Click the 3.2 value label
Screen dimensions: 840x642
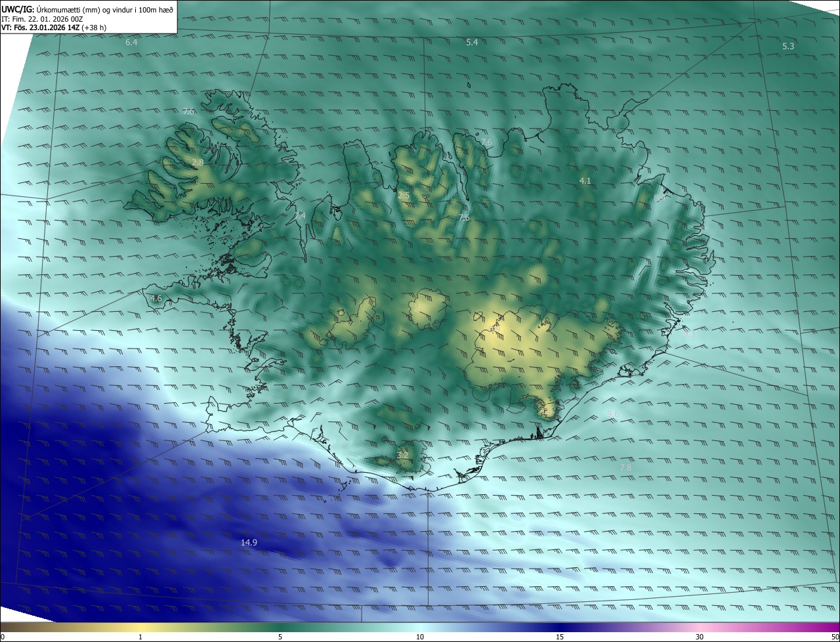point(403,455)
